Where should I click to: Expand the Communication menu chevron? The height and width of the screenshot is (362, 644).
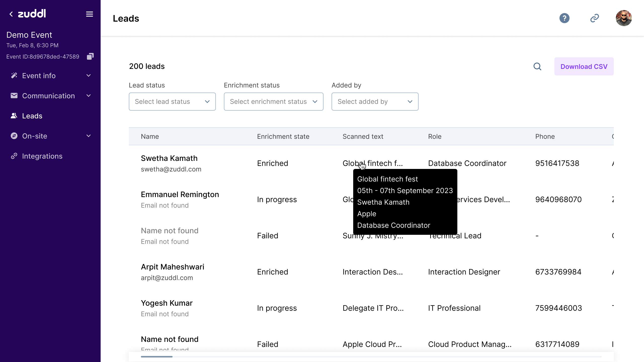89,96
